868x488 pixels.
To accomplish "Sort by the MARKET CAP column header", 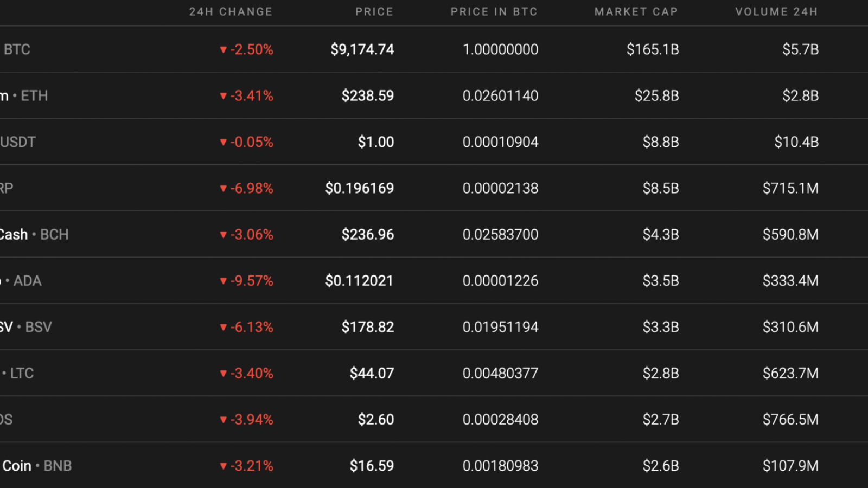I will point(636,12).
